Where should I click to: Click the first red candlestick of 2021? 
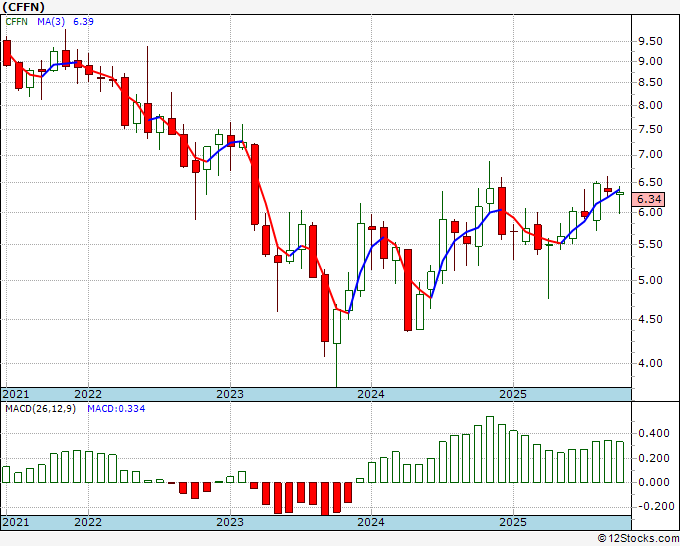coord(7,53)
